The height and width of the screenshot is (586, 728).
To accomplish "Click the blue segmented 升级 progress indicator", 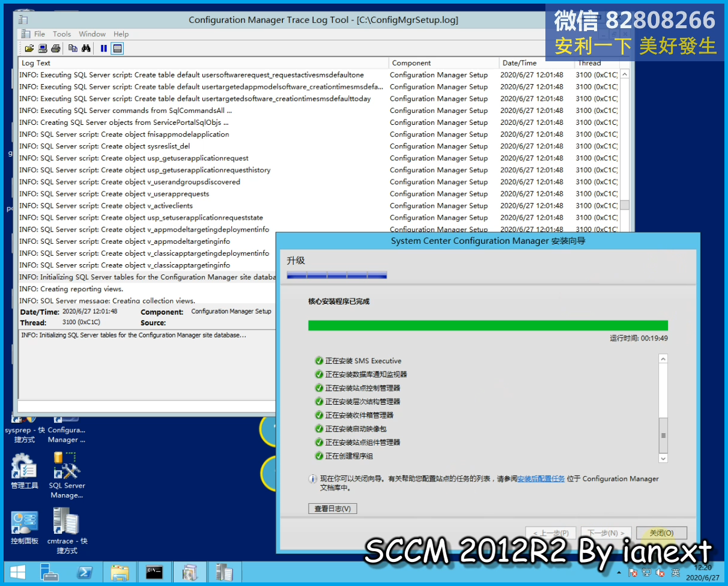I will pos(337,276).
